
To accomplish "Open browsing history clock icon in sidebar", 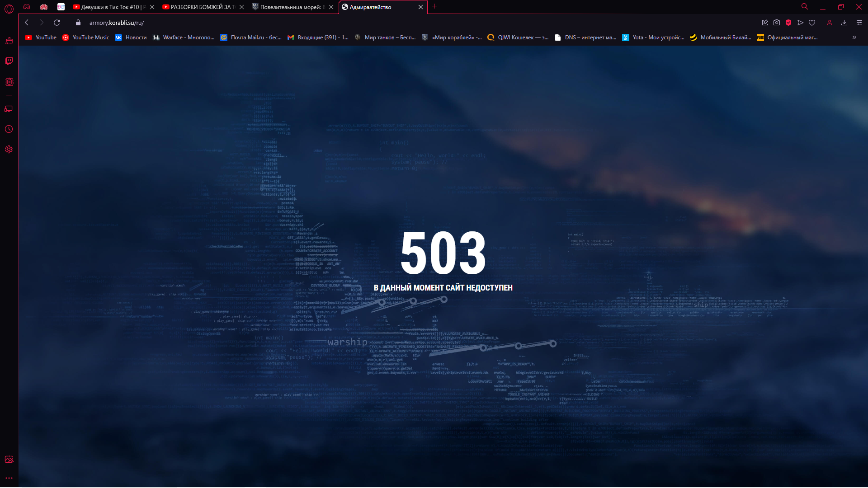I will pyautogui.click(x=9, y=129).
